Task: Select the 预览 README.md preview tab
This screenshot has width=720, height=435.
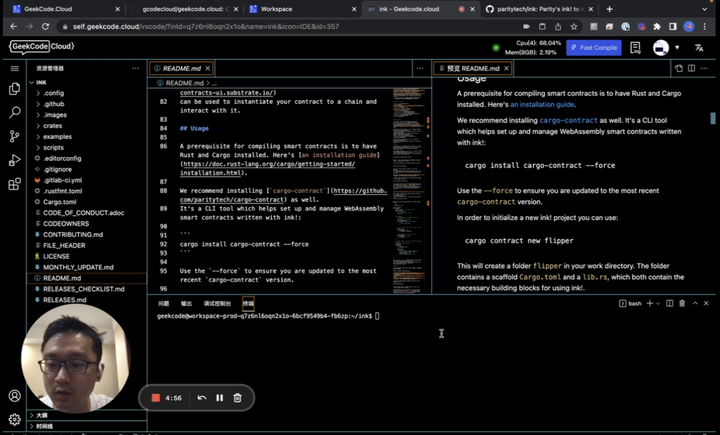Action: [x=472, y=68]
